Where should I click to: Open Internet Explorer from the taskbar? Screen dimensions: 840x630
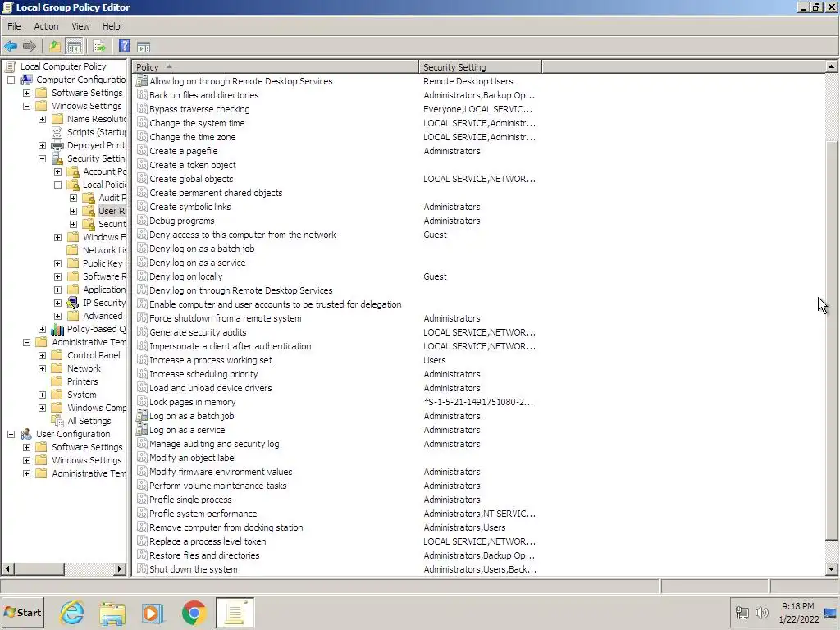[x=72, y=612]
